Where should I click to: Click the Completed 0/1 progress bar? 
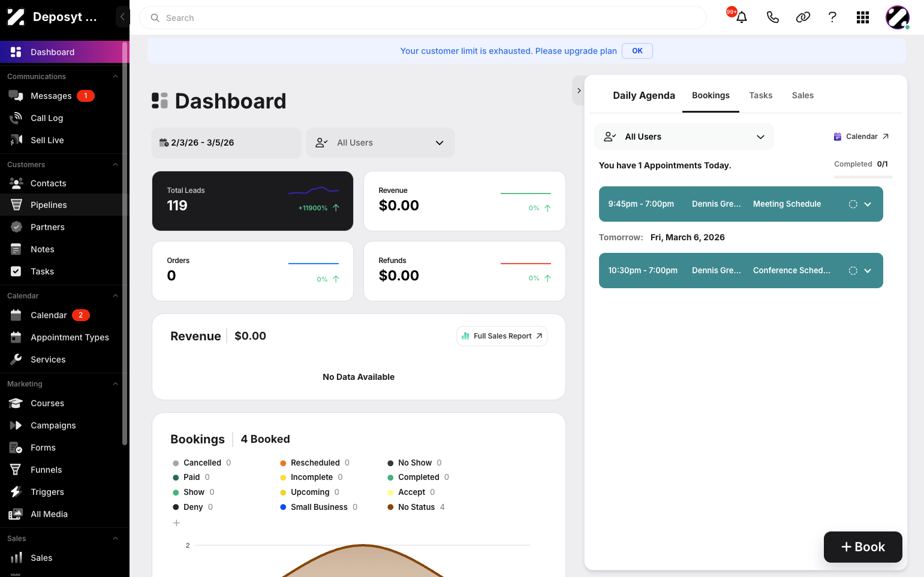coord(863,177)
